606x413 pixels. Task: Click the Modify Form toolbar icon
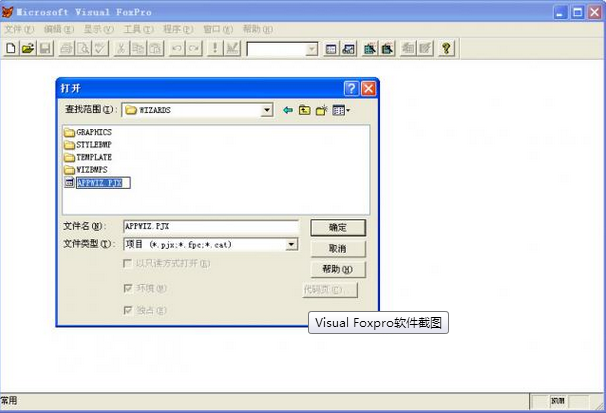pyautogui.click(x=232, y=49)
